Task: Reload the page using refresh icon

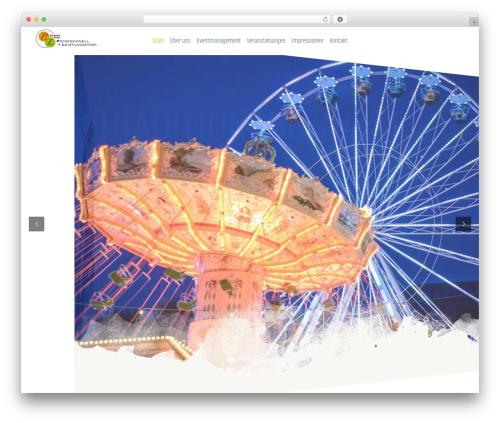Action: 325,19
